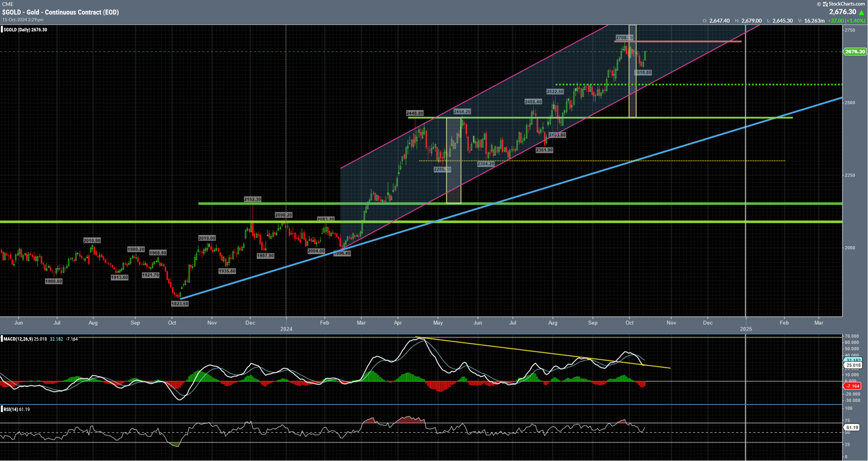Click the StockCharts.com logo icon
The image size is (868, 461).
[825, 4]
